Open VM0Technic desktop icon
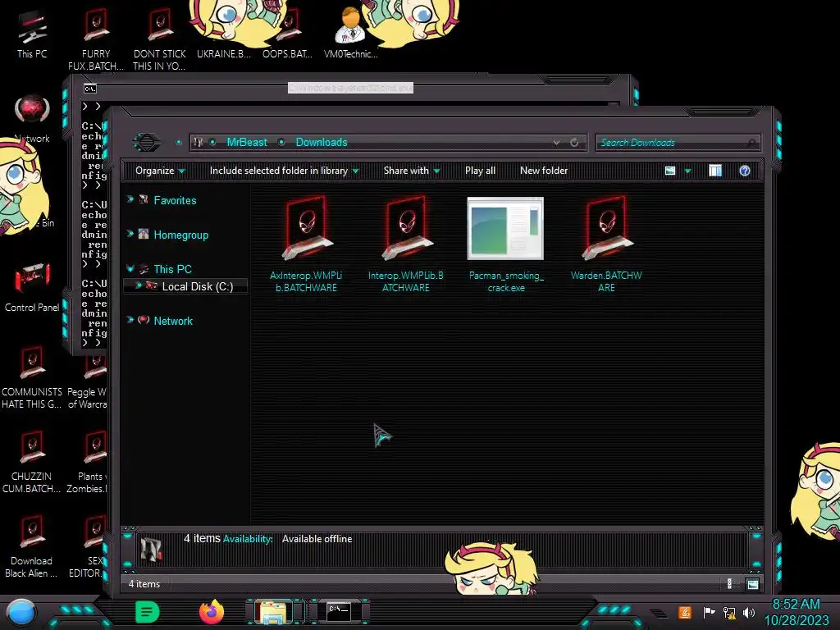Screen dimensions: 840x630 point(351,33)
